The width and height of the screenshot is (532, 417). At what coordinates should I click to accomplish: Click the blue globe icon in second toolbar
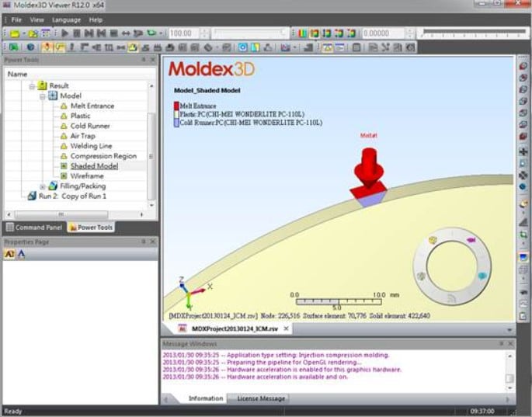pos(30,47)
